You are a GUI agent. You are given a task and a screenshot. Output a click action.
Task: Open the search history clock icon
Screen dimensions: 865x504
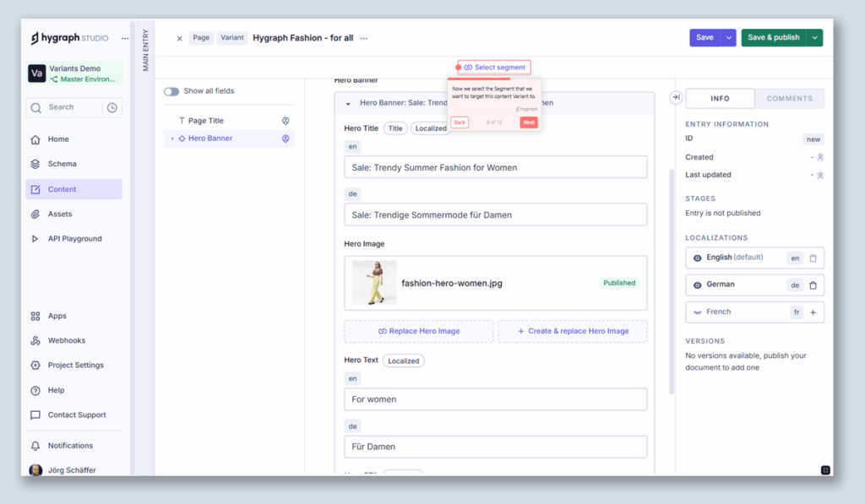click(x=112, y=107)
